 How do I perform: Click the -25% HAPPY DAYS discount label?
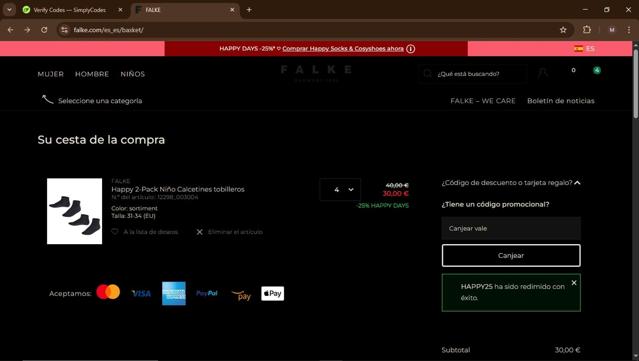(382, 205)
